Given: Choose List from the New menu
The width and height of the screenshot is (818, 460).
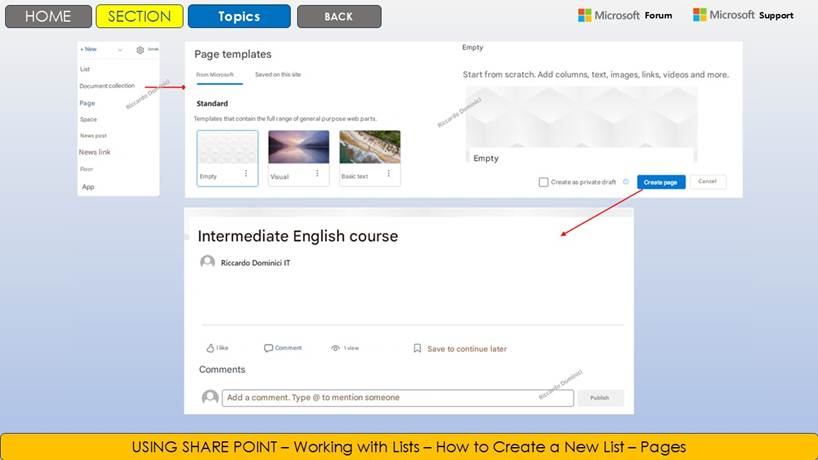Looking at the screenshot, I should pyautogui.click(x=85, y=69).
